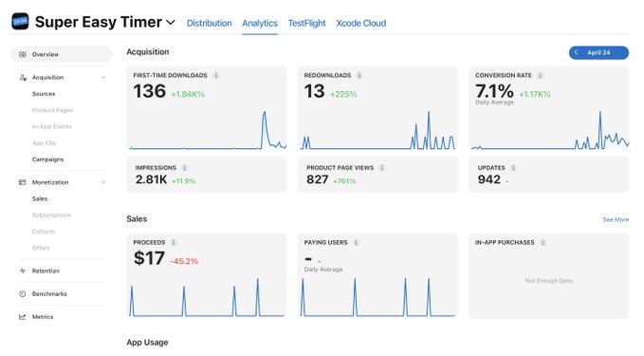Click the back arrow in April 24 date selector
The image size is (644, 356).
(x=577, y=52)
